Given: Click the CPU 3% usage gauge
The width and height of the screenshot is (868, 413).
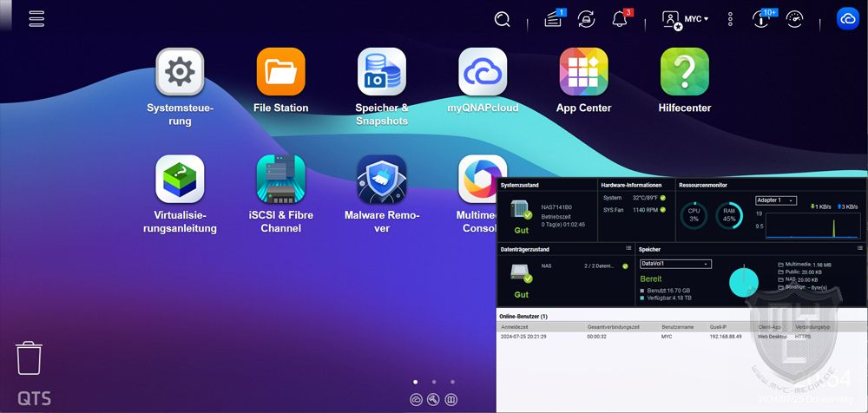Looking at the screenshot, I should [694, 215].
